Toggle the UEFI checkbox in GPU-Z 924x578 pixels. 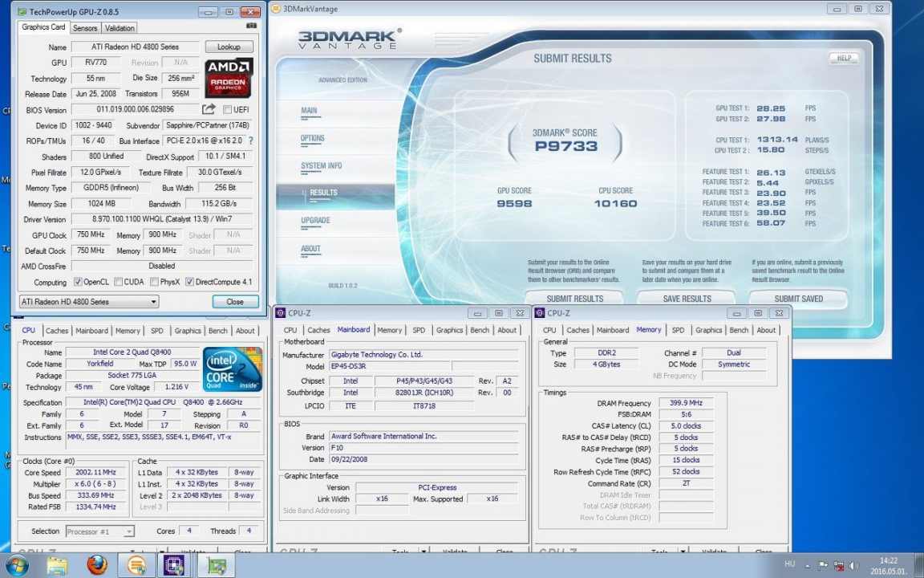pyautogui.click(x=227, y=110)
